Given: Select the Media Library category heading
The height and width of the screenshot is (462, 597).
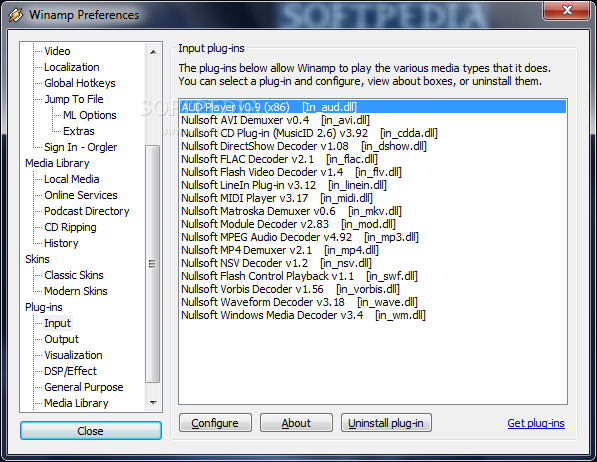Looking at the screenshot, I should [57, 163].
